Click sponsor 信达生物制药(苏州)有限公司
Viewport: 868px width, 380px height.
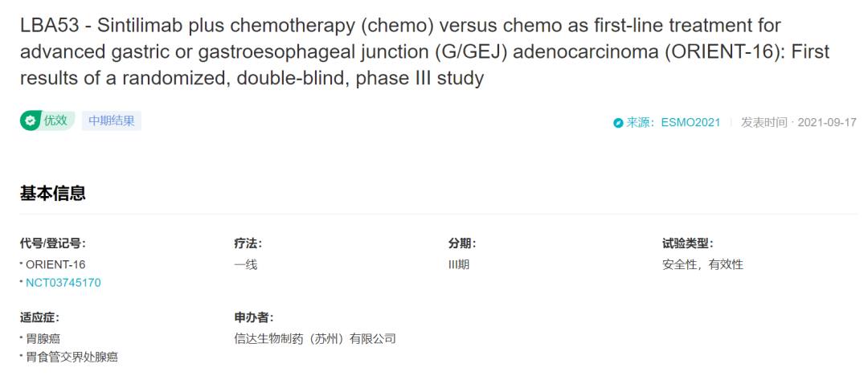tap(315, 338)
